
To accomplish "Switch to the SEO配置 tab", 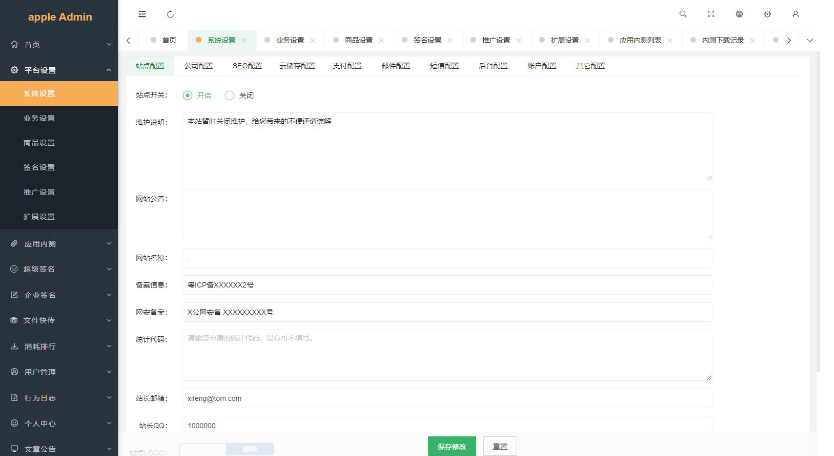I will tap(246, 65).
